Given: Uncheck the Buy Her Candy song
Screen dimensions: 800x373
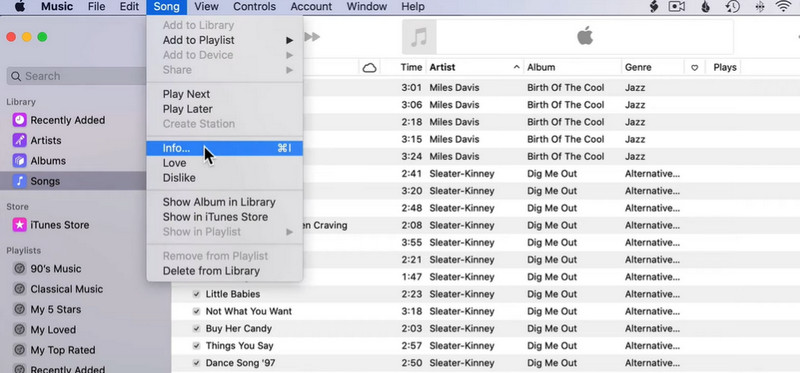Looking at the screenshot, I should [x=196, y=329].
